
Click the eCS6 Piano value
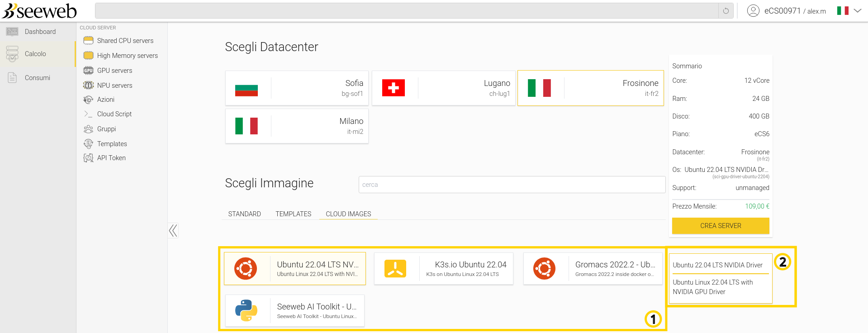tap(762, 134)
